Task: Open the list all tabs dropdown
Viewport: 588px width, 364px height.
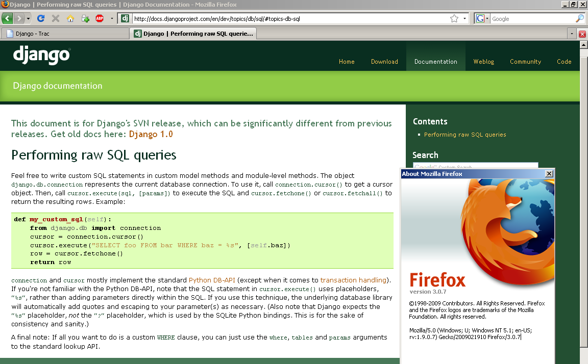Action: (572, 34)
